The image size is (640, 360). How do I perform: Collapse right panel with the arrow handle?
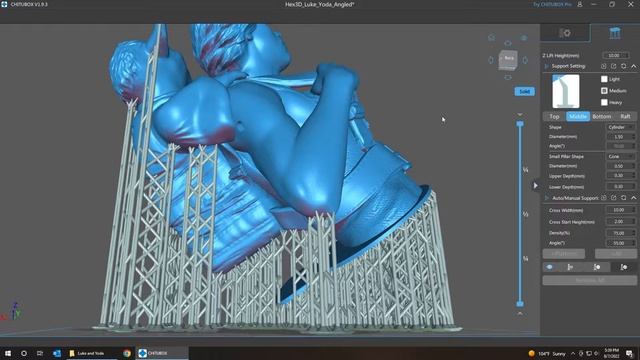pos(536,186)
